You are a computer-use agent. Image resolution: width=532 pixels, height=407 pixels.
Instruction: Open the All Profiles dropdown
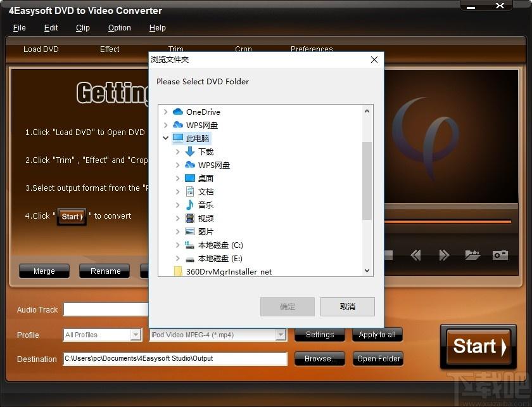tap(136, 335)
